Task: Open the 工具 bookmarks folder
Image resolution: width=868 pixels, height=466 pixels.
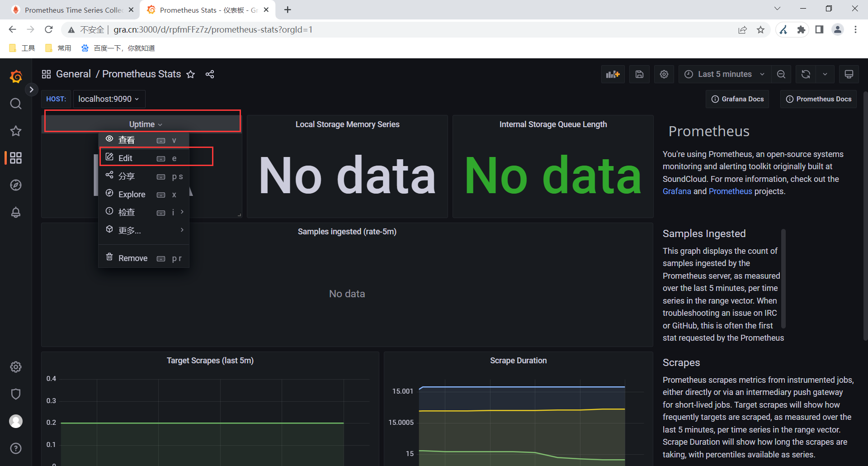Action: point(22,48)
